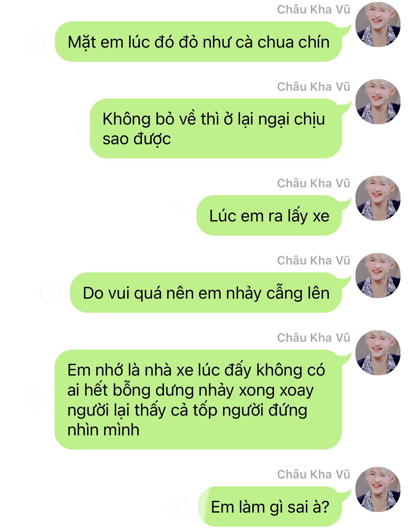This screenshot has width=408, height=532.
Task: Tap avatar beside 'Do vui quá' message
Action: [x=378, y=275]
